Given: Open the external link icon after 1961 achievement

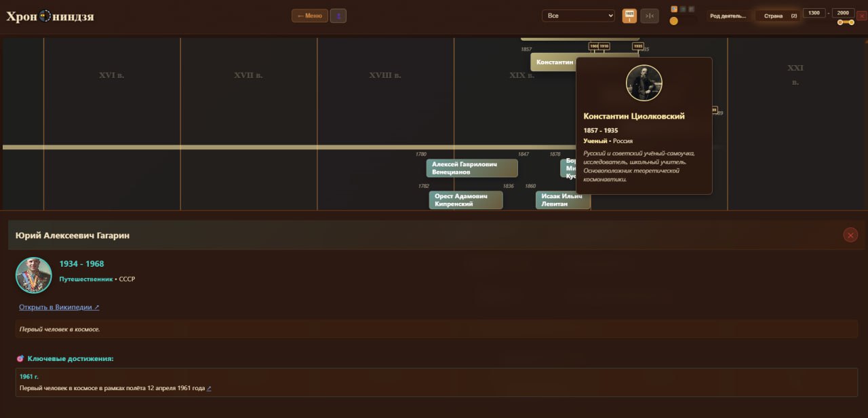Looking at the screenshot, I should click(209, 389).
